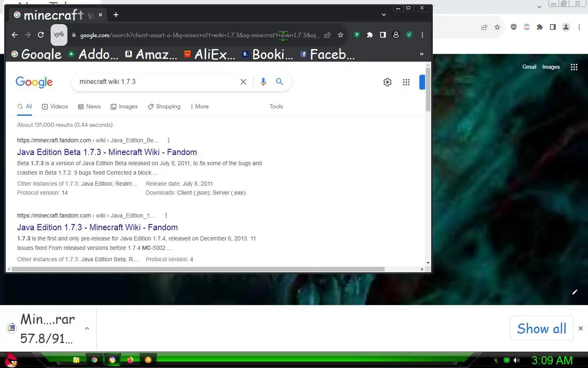Open the Images link in back window
The height and width of the screenshot is (368, 588).
click(x=551, y=67)
